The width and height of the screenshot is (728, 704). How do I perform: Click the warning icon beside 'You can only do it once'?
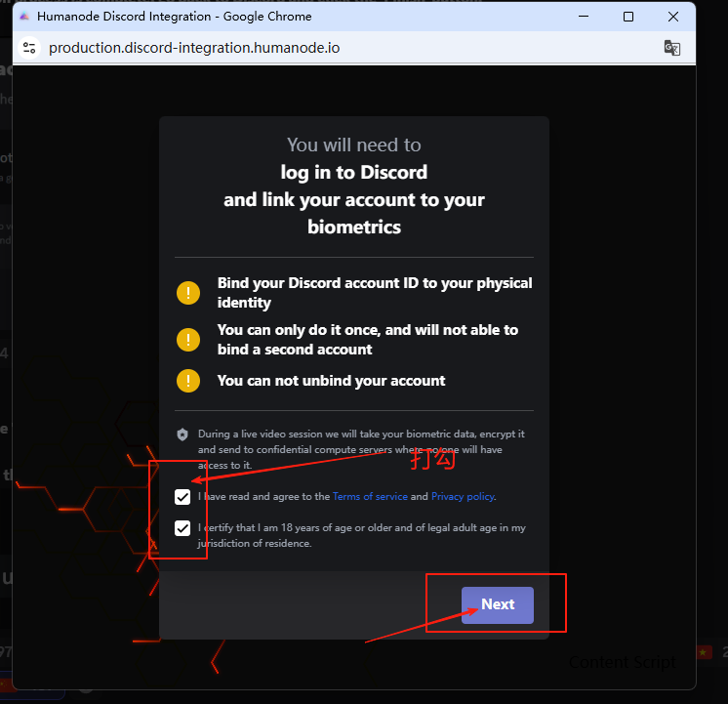pos(188,340)
